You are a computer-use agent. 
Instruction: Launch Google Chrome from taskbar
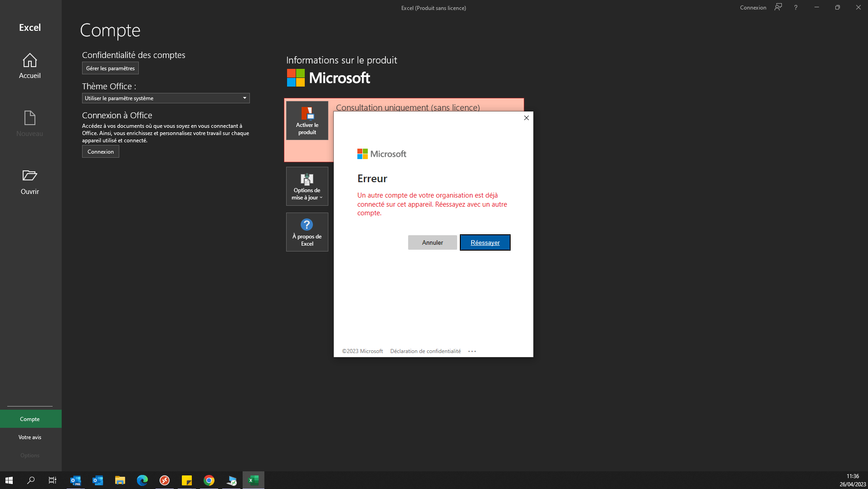[x=209, y=480]
